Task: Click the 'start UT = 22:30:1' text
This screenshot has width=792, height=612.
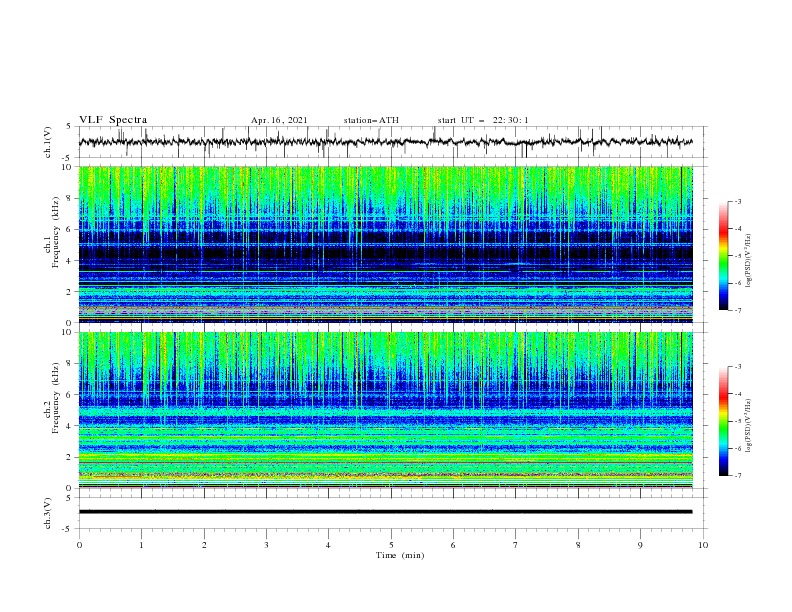Action: [x=483, y=120]
